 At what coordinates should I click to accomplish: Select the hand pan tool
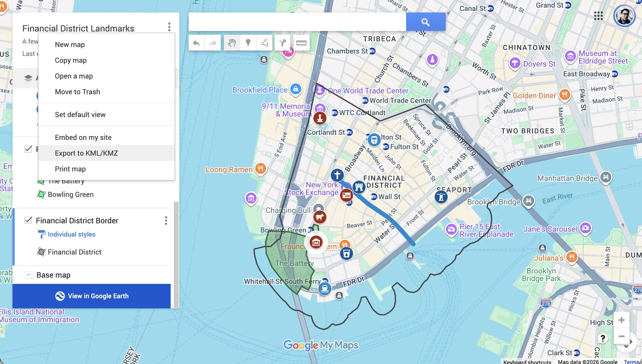[x=232, y=43]
